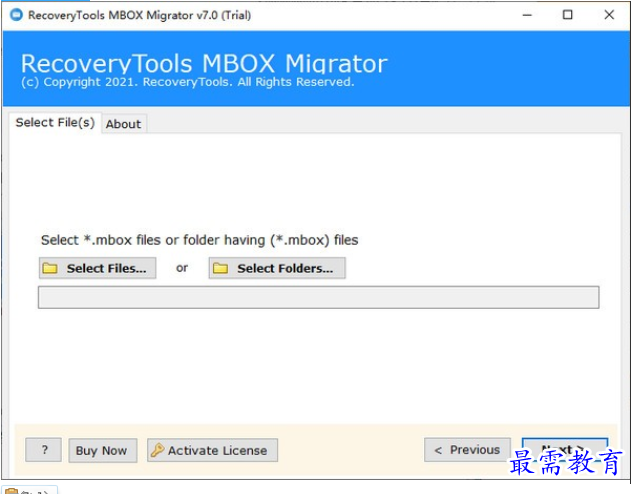Proceed with the Next button

565,449
